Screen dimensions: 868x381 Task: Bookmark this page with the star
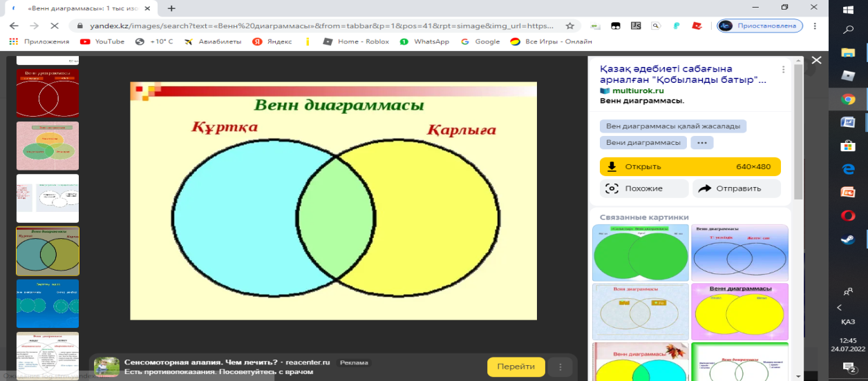pyautogui.click(x=569, y=26)
